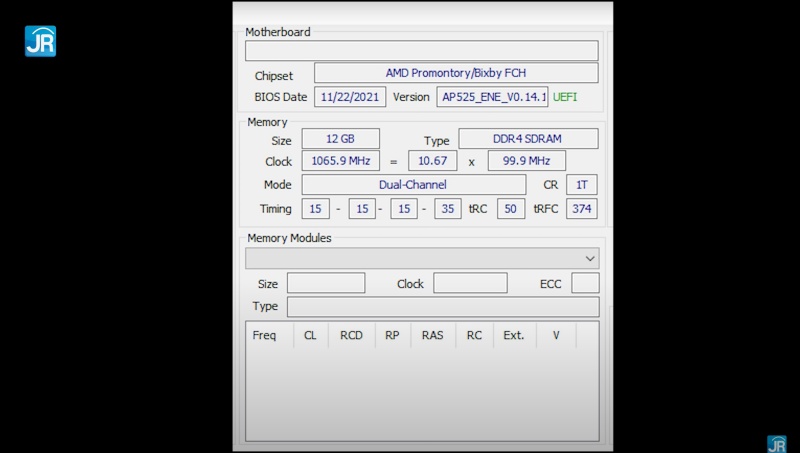Click the DDR4 SDRAM memory Type field
800x453 pixels.
(x=528, y=140)
